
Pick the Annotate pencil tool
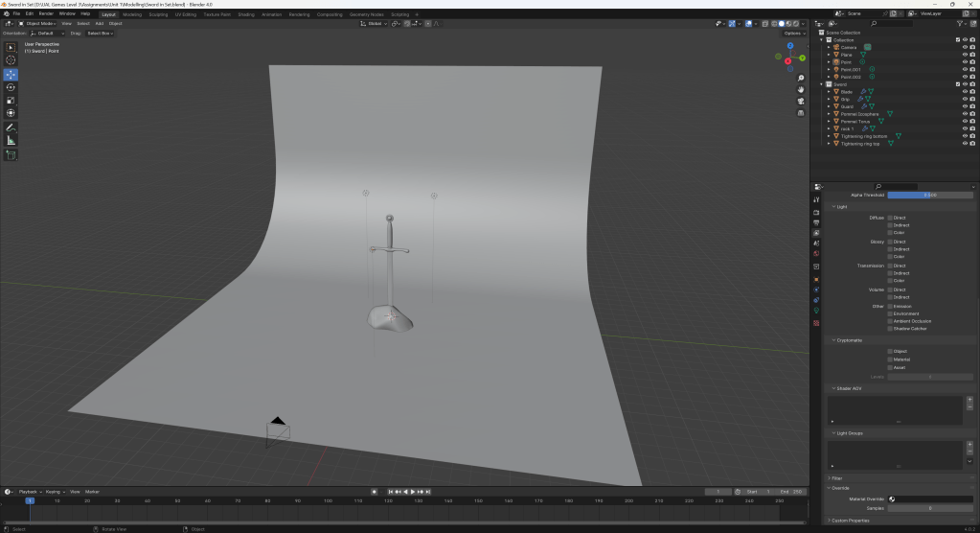coord(11,127)
